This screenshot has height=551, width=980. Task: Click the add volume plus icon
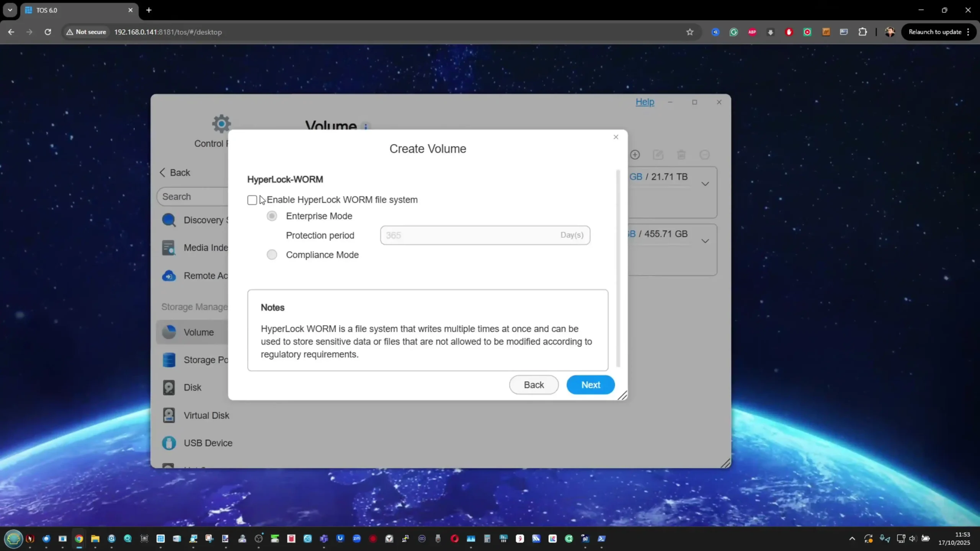635,155
